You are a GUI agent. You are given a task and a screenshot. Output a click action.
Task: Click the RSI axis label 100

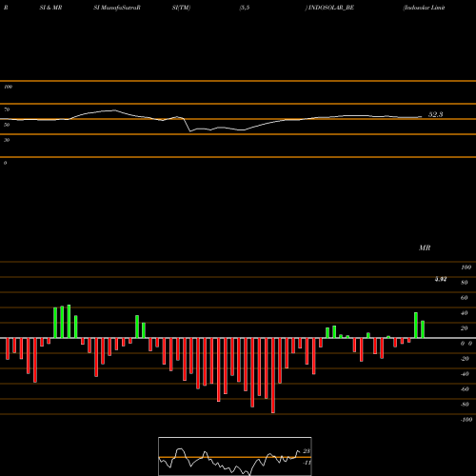8,87
